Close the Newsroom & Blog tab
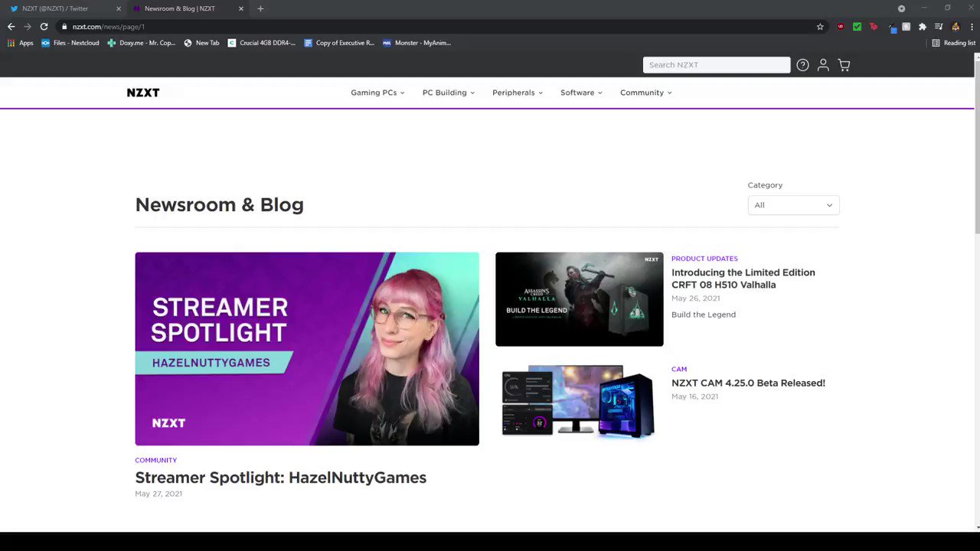Viewport: 980px width, 551px height. 241,8
